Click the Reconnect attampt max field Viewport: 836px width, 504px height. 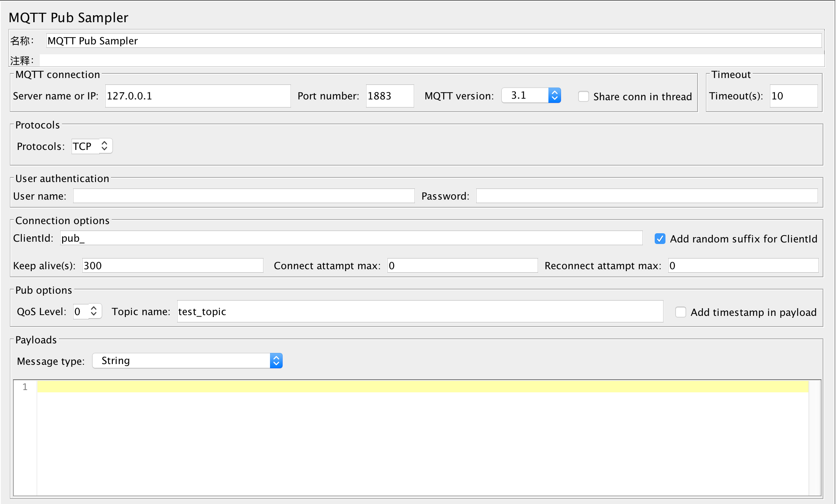(x=743, y=266)
